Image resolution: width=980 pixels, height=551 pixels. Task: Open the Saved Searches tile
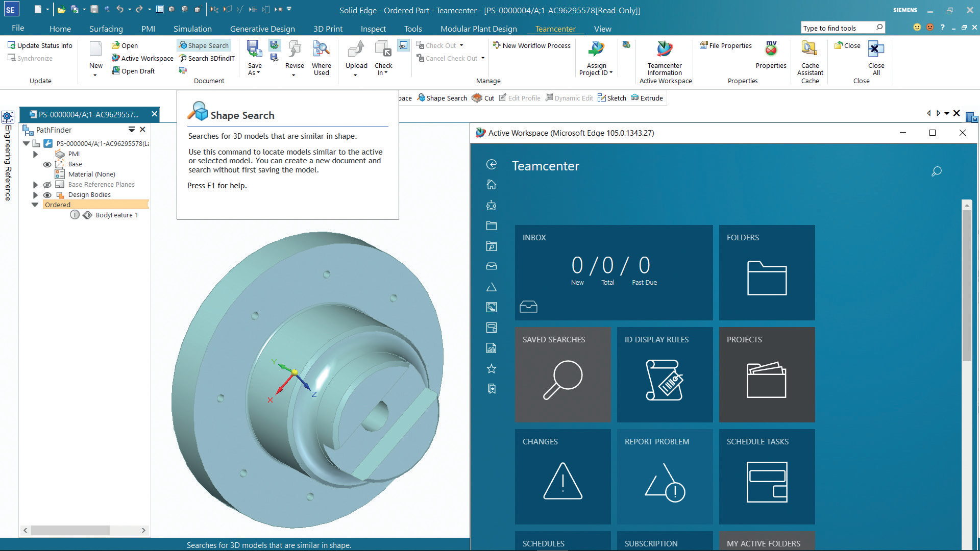click(562, 375)
